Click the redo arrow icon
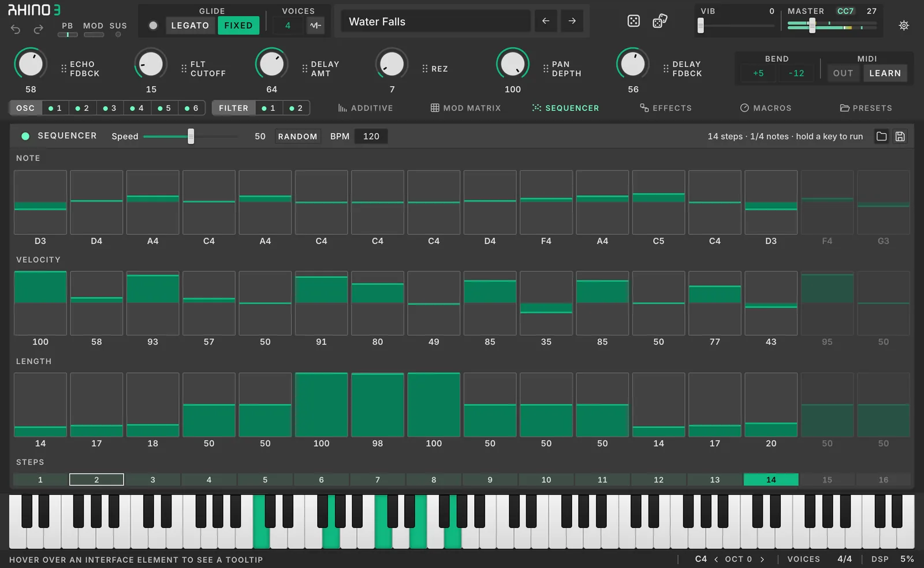This screenshot has height=568, width=924. (38, 29)
